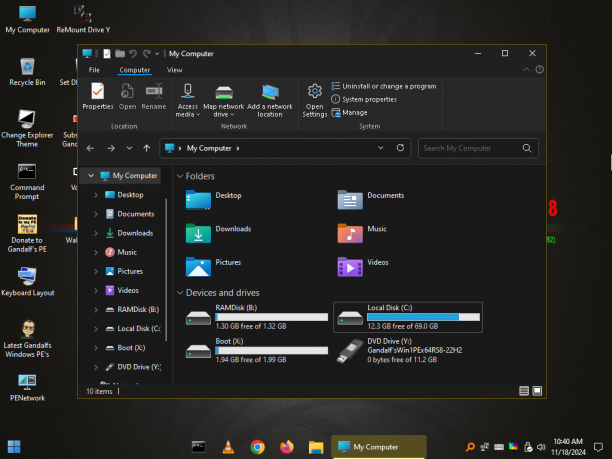The height and width of the screenshot is (459, 612).
Task: Expand Music in navigation tree
Action: (96, 252)
